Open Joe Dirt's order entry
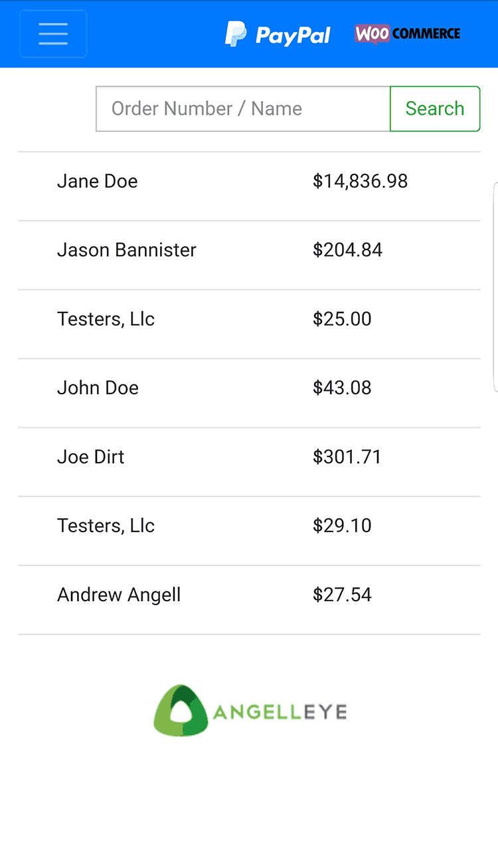This screenshot has height=868, width=498. pyautogui.click(x=91, y=457)
